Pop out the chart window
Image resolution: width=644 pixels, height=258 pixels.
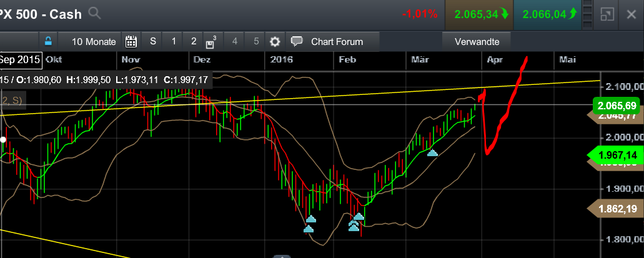(607, 14)
